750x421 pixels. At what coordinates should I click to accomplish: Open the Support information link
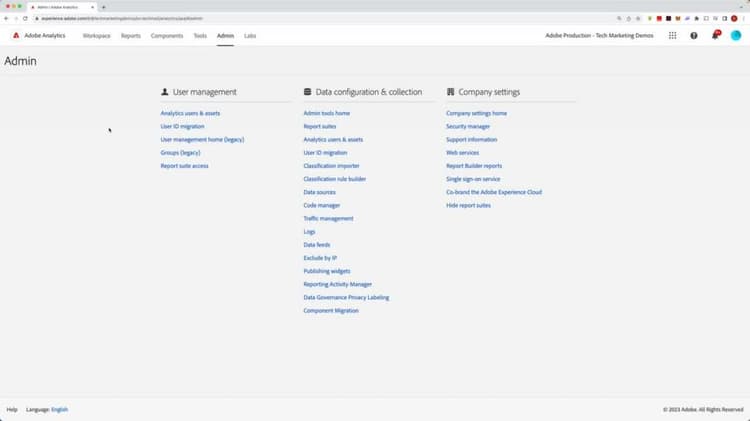471,140
